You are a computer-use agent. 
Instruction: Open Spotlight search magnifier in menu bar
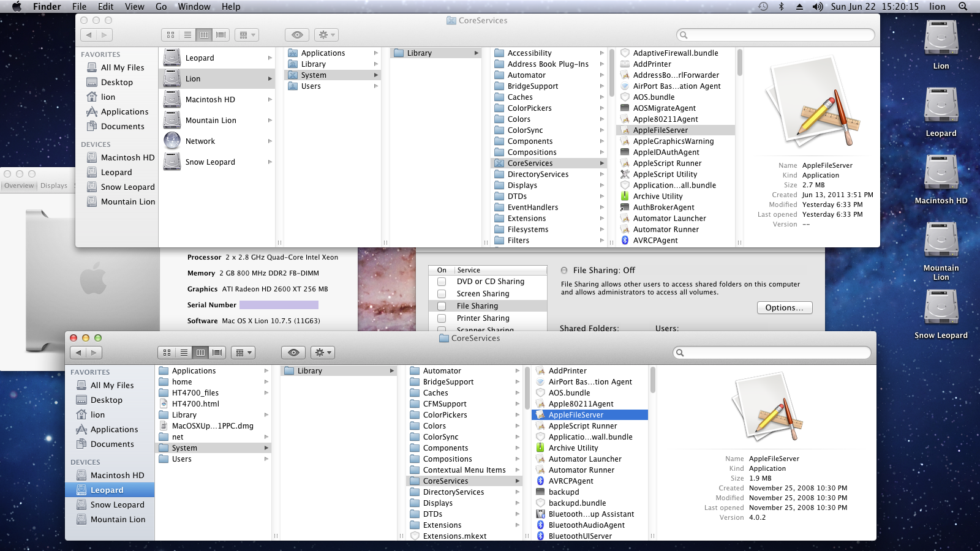point(963,7)
